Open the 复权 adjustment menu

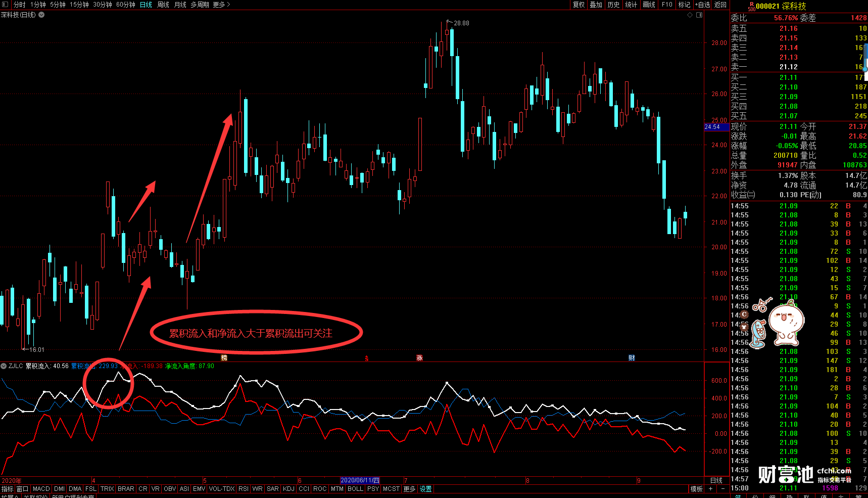pyautogui.click(x=578, y=5)
